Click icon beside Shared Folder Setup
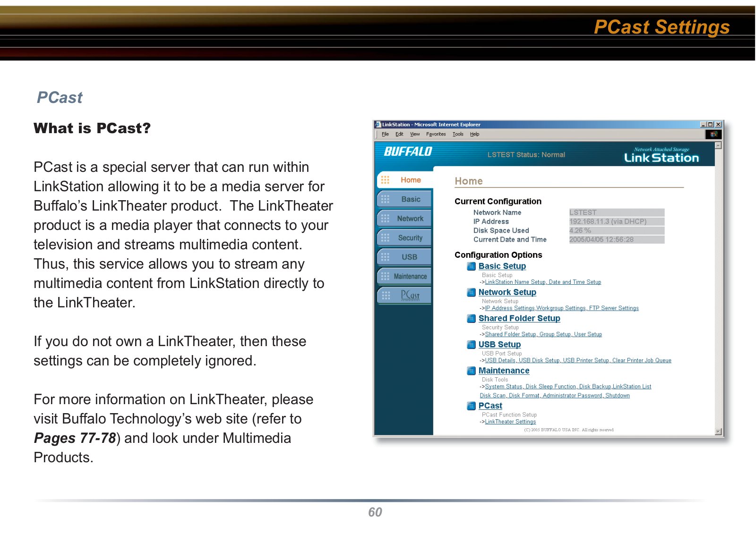 coord(471,319)
